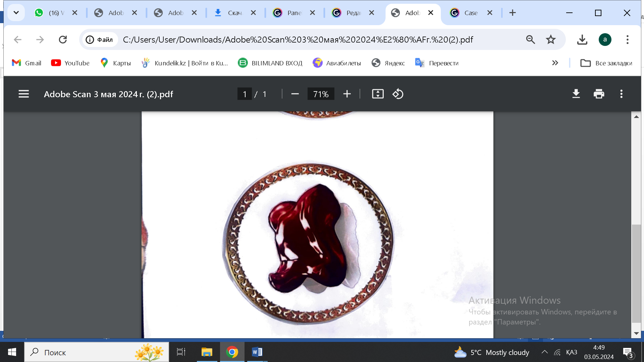
Task: Zoom in the PDF with plus button
Action: tap(347, 94)
